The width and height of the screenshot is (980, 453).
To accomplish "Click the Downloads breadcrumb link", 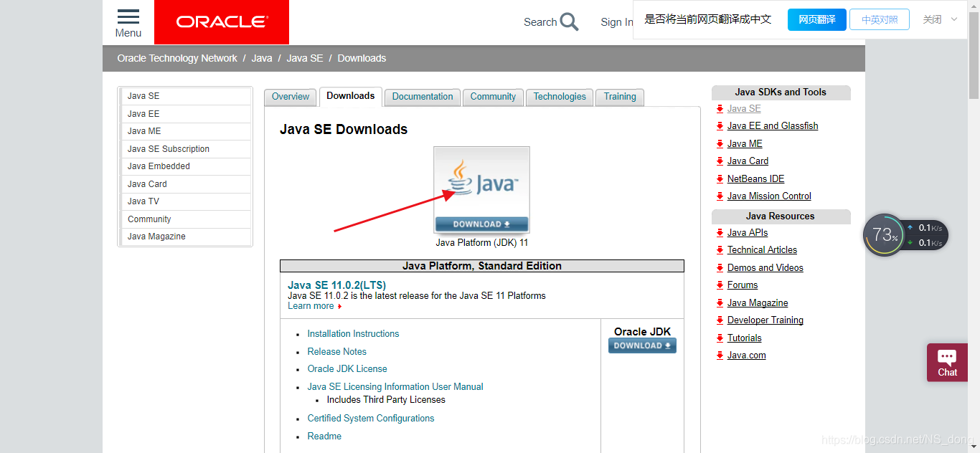I will 362,58.
